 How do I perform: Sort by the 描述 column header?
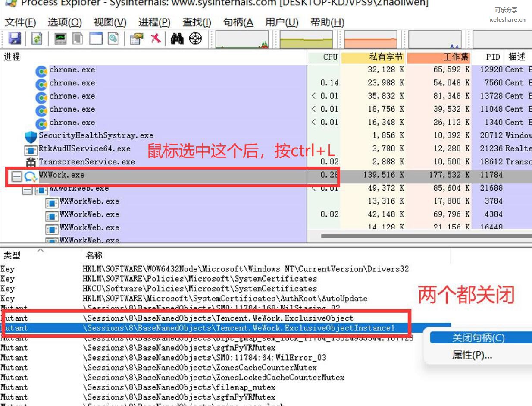518,57
